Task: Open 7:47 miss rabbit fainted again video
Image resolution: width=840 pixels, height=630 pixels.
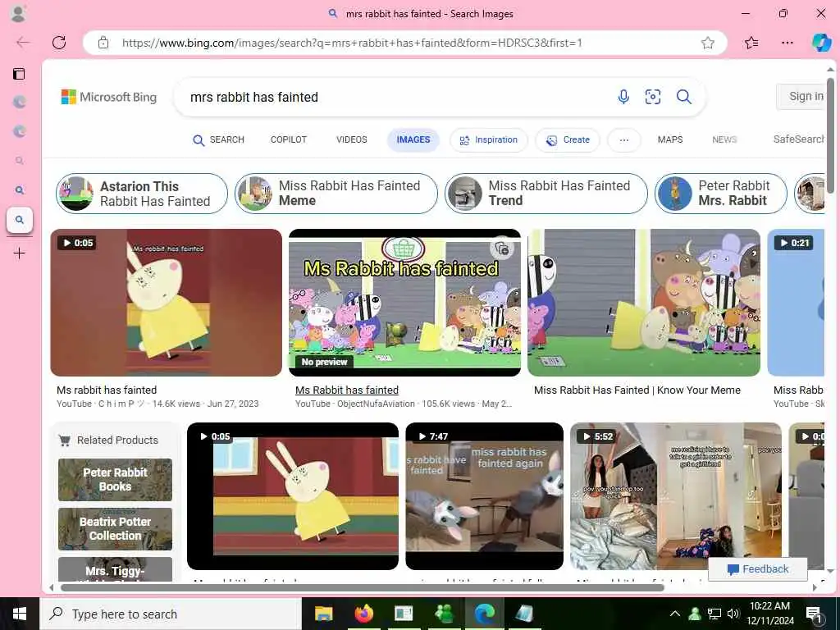Action: pos(484,496)
